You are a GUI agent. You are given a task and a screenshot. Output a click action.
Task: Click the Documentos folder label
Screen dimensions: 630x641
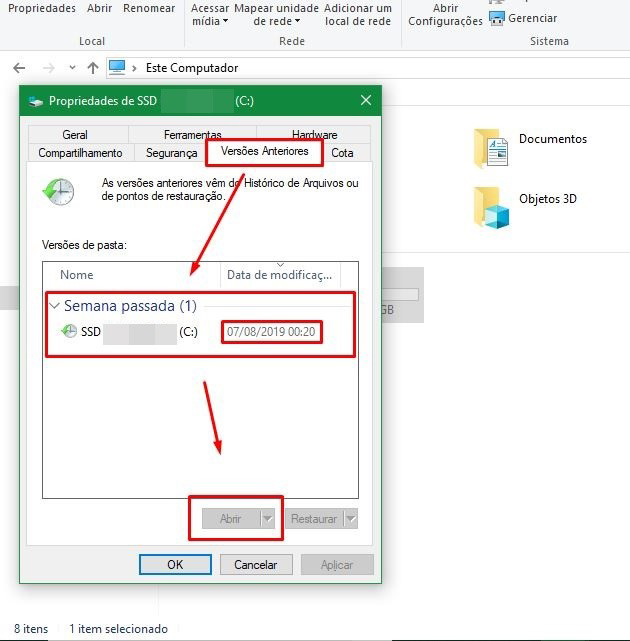[553, 139]
